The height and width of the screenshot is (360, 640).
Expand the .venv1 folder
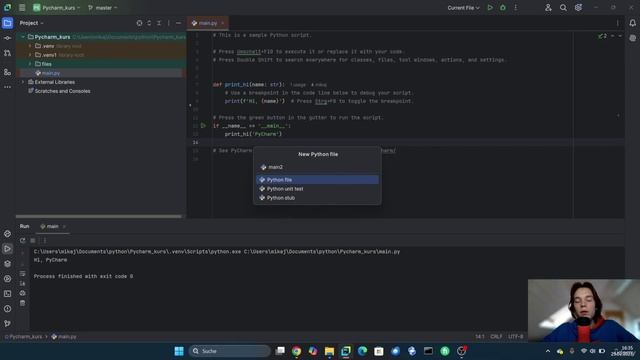pyautogui.click(x=30, y=55)
